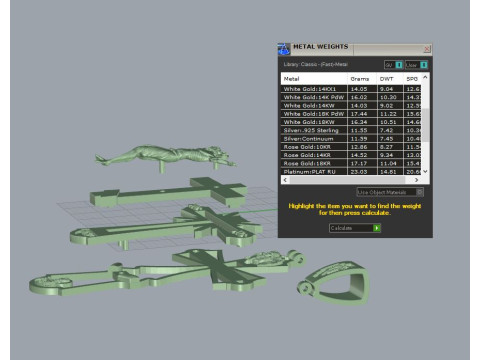Viewport: 480px width, 360px height.
Task: Select the Rose Gold:18KR row
Action: pyautogui.click(x=351, y=163)
